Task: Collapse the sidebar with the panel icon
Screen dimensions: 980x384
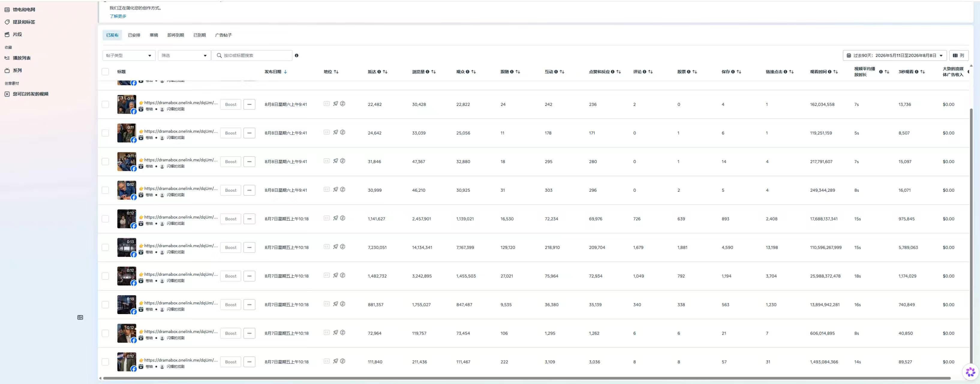Action: 80,317
